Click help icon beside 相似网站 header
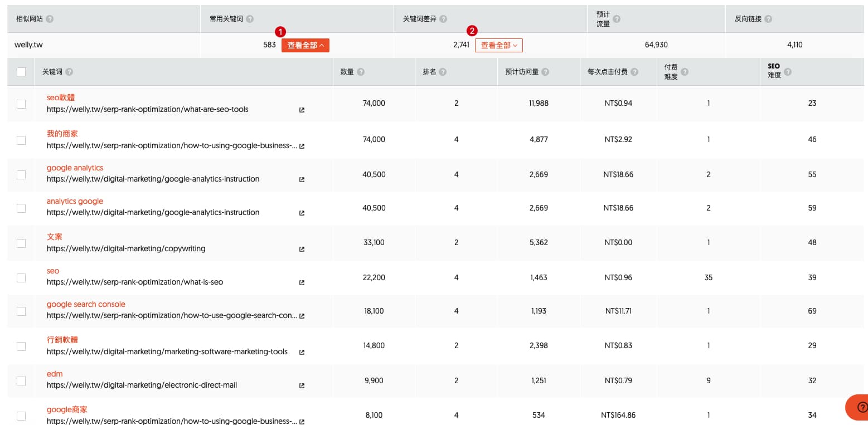This screenshot has height=425, width=868. (50, 19)
